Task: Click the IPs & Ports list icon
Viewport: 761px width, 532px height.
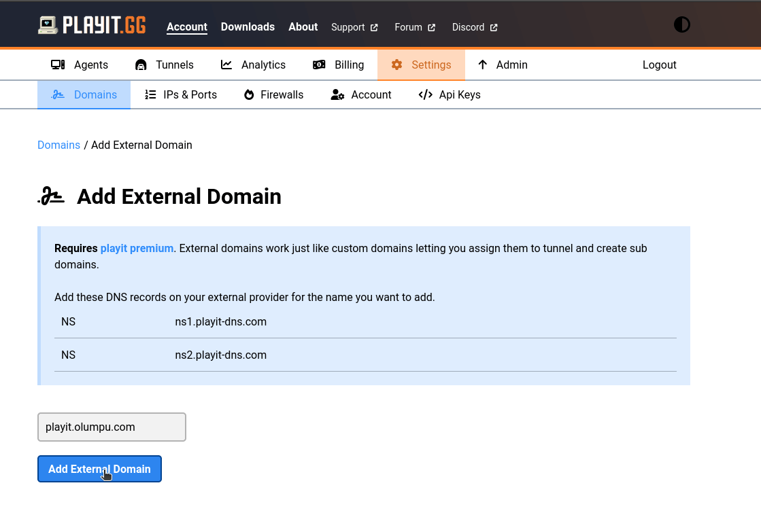Action: click(150, 94)
